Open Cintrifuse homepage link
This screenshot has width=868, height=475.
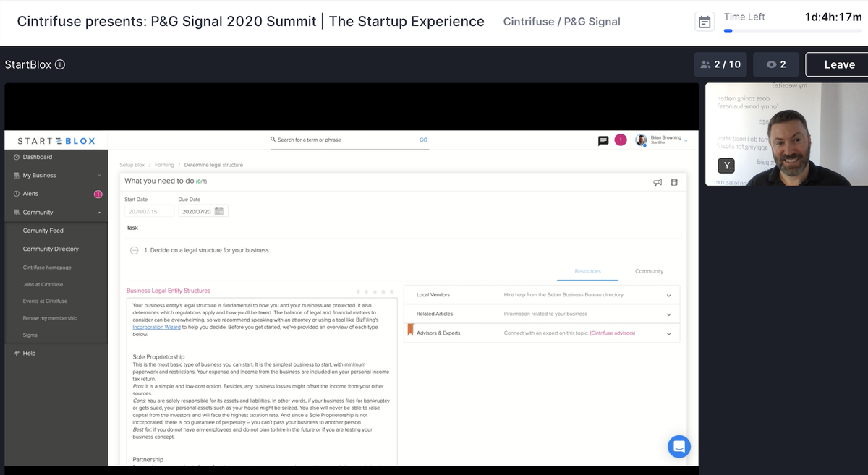click(47, 267)
